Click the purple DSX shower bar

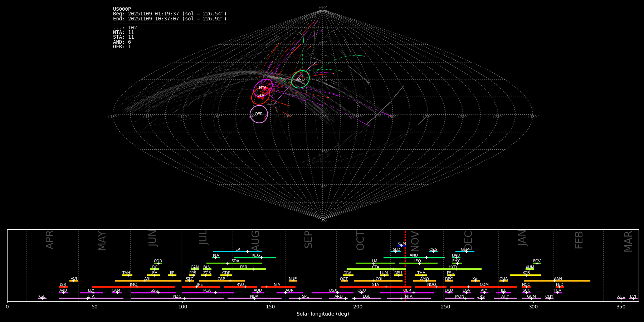tap(332, 293)
